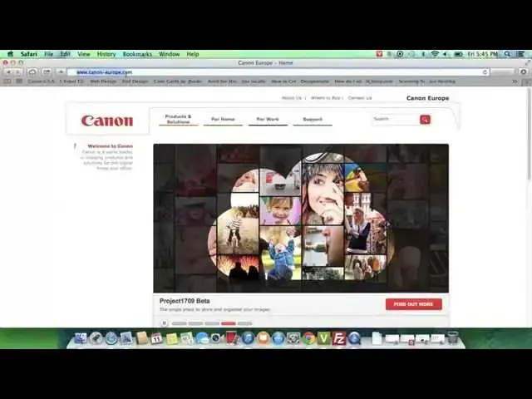Click the plus add-bookmark button
Viewport: 532px width, 399px height.
point(61,72)
